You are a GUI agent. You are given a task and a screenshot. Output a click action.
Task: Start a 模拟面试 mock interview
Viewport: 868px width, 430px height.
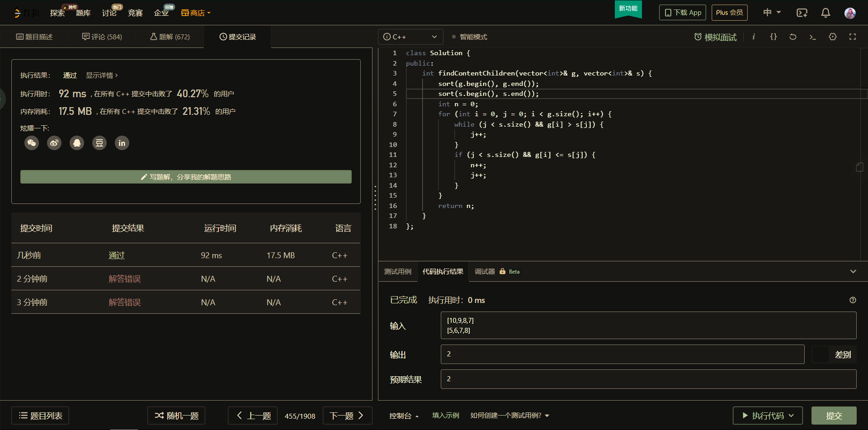coord(715,37)
